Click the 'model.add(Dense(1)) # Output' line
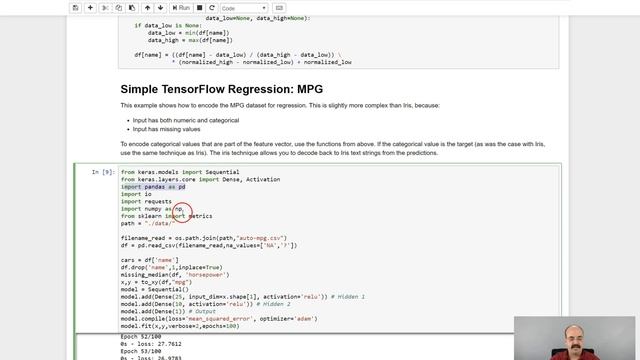Screen dimensions: 640x360 168,311
